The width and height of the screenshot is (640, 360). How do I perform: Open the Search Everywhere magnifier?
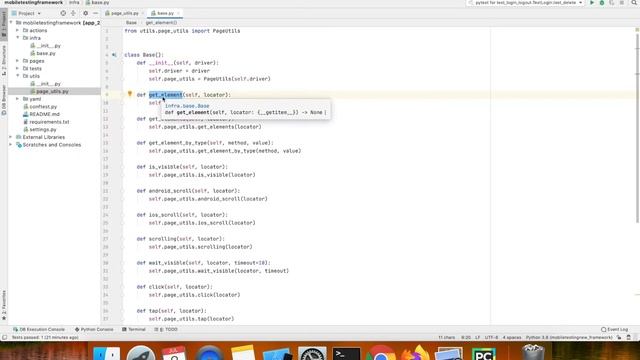pyautogui.click(x=634, y=3)
